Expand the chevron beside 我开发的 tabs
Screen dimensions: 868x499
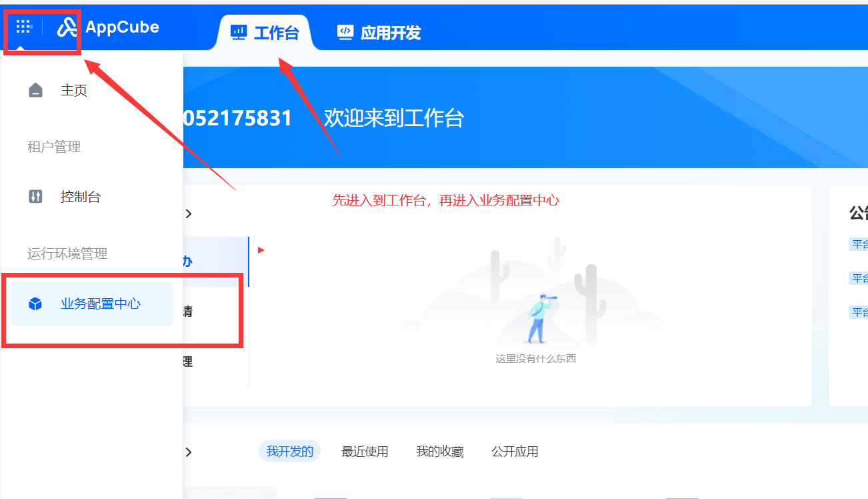point(189,452)
